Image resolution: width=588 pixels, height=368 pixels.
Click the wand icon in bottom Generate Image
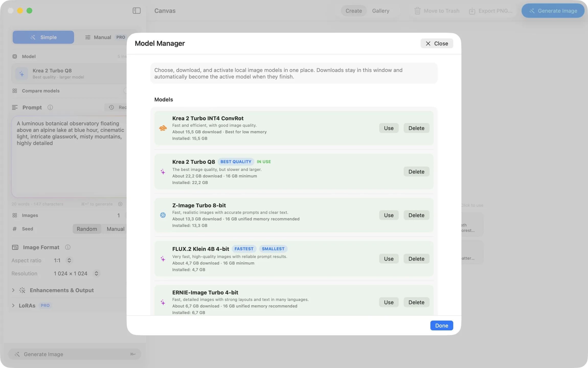pos(17,354)
